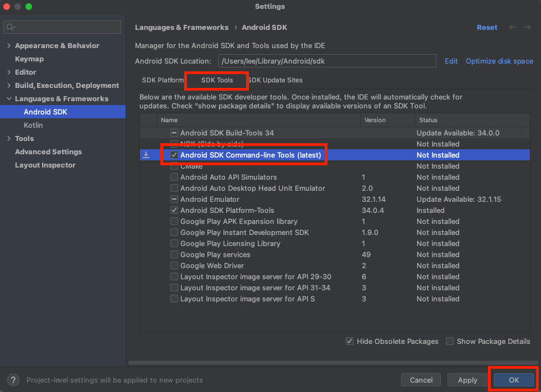Check Google Play APK Expansion library
This screenshot has width=541, height=392.
point(174,221)
